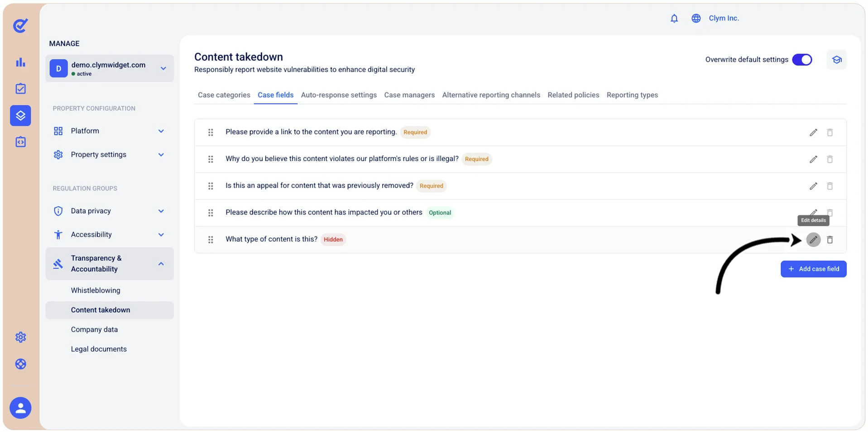Delete the 'provide a link' case field
868x432 pixels.
[830, 133]
